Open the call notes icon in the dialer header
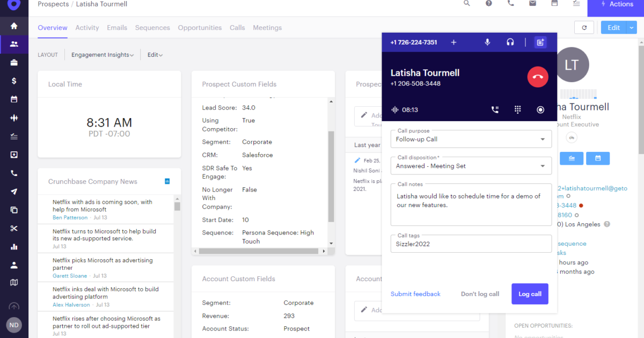Viewport: 644px width, 338px height. click(x=540, y=42)
